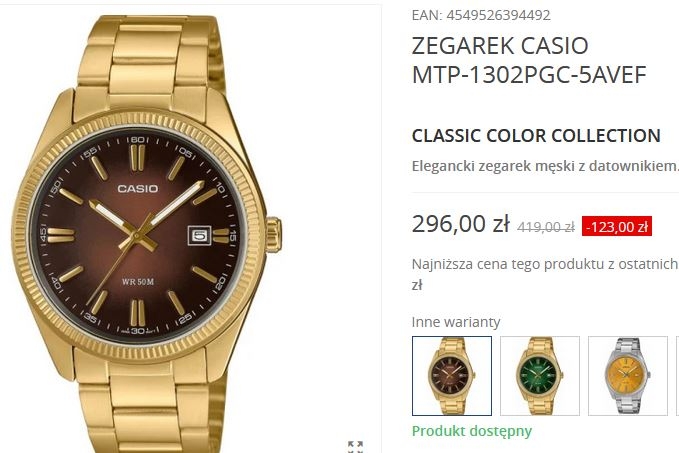Viewport: 679px width, 453px height.
Task: Pick the silver watch with yellow dial
Action: tap(628, 376)
